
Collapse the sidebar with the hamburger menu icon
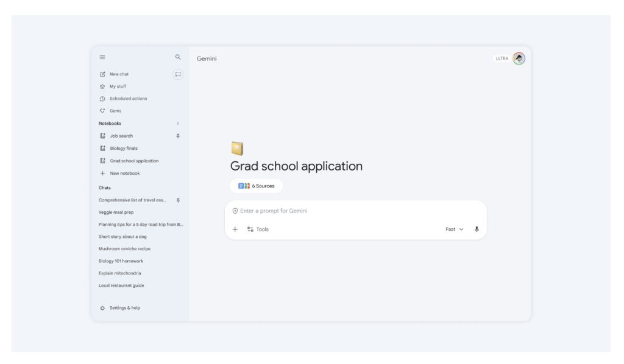tap(102, 57)
